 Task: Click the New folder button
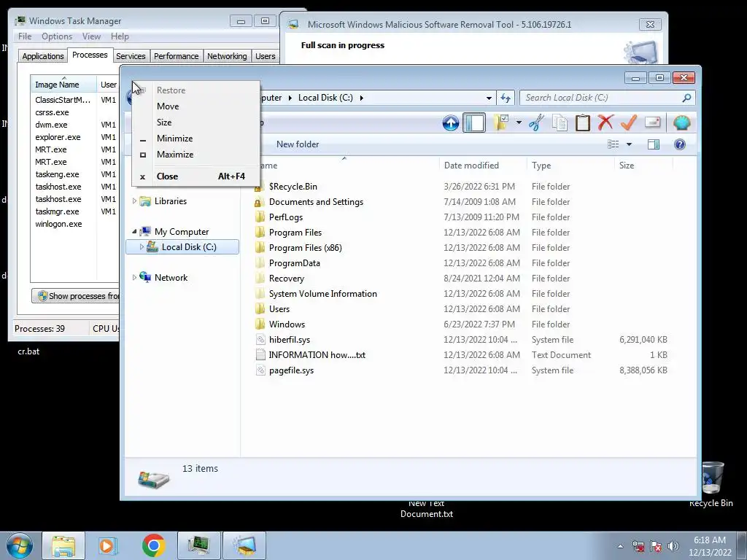pos(298,144)
